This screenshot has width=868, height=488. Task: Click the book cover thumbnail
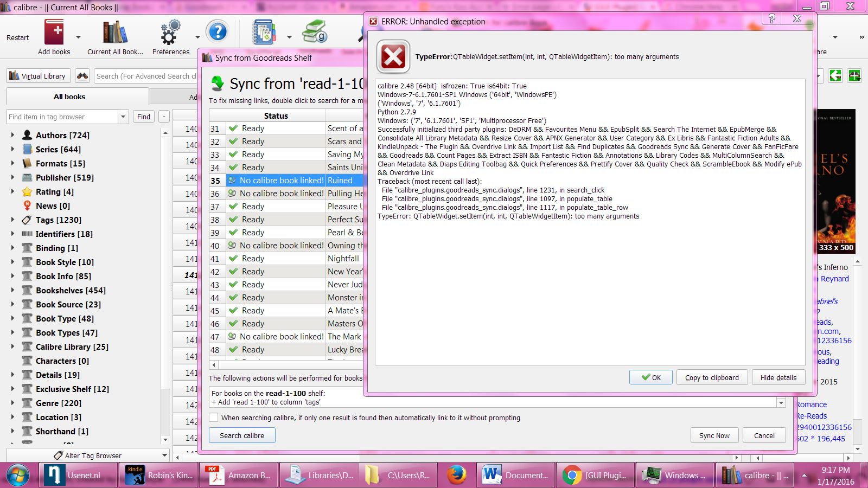836,182
